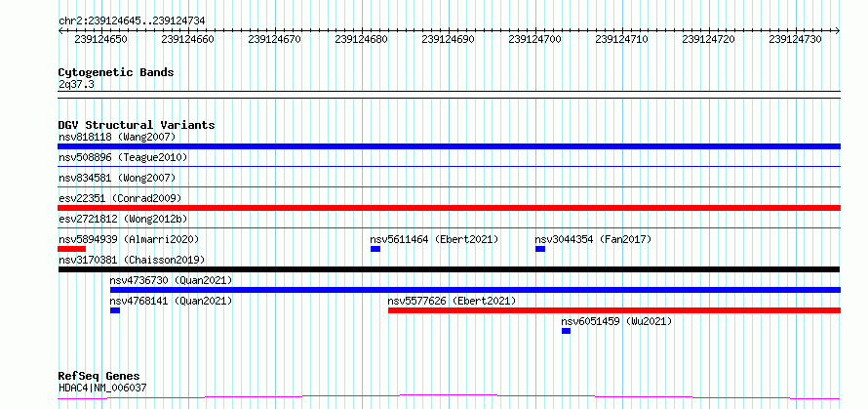Click the thin red nsv834581 variant line

(449, 187)
